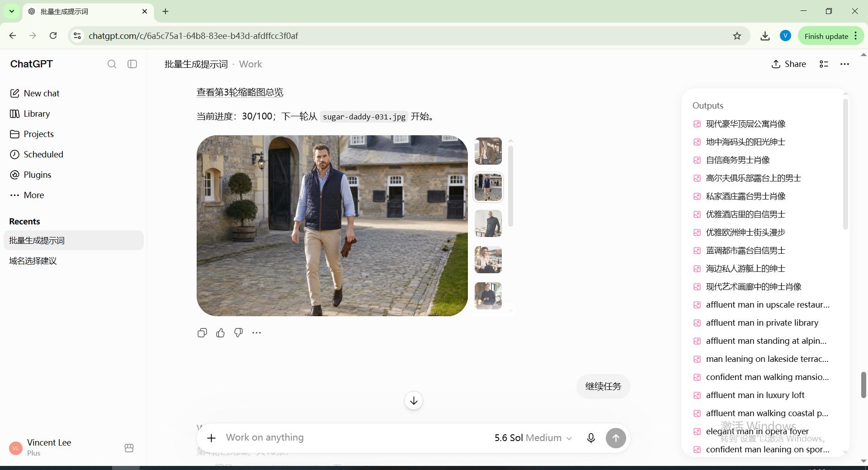
Task: Click the plus attach button in composer
Action: click(x=211, y=438)
